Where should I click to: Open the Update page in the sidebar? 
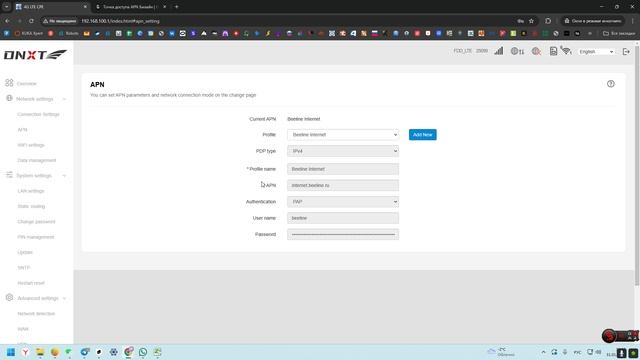25,252
